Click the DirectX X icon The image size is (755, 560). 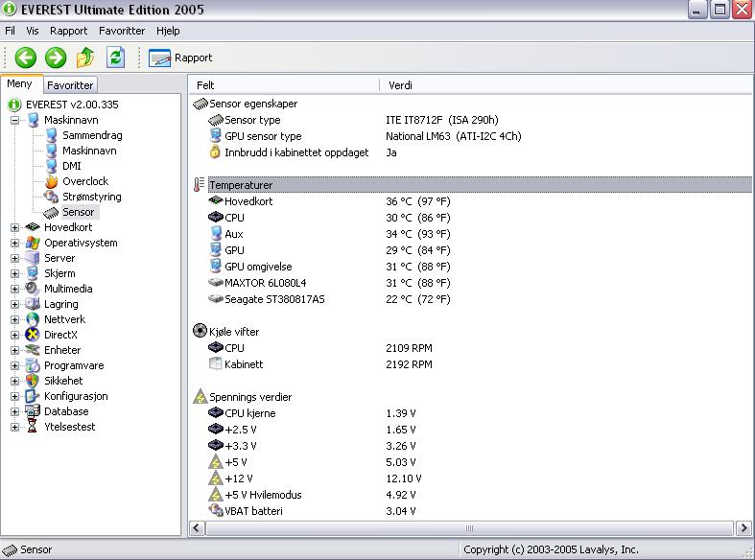(x=33, y=335)
